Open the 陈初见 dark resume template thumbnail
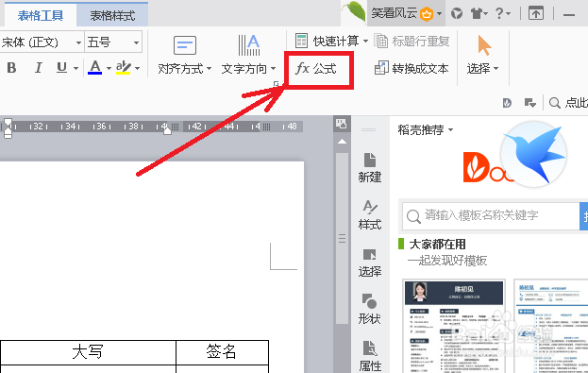 pyautogui.click(x=454, y=326)
